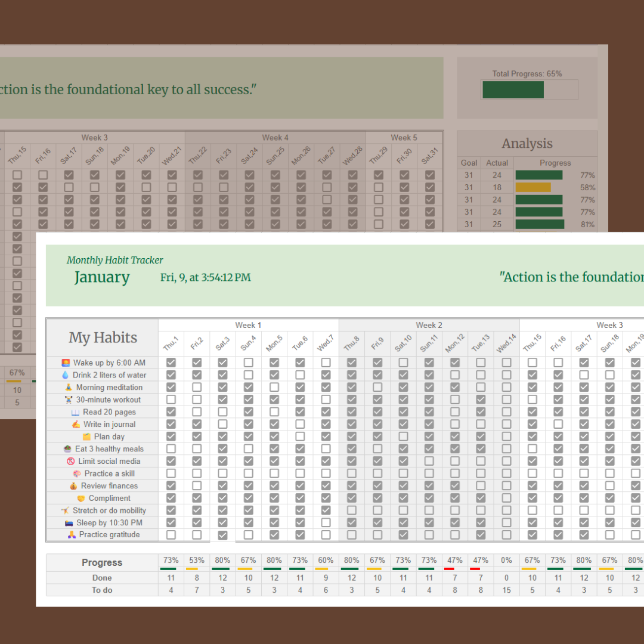
Task: Check Wake up by 6:00 AM for Wed 14
Action: (x=506, y=363)
